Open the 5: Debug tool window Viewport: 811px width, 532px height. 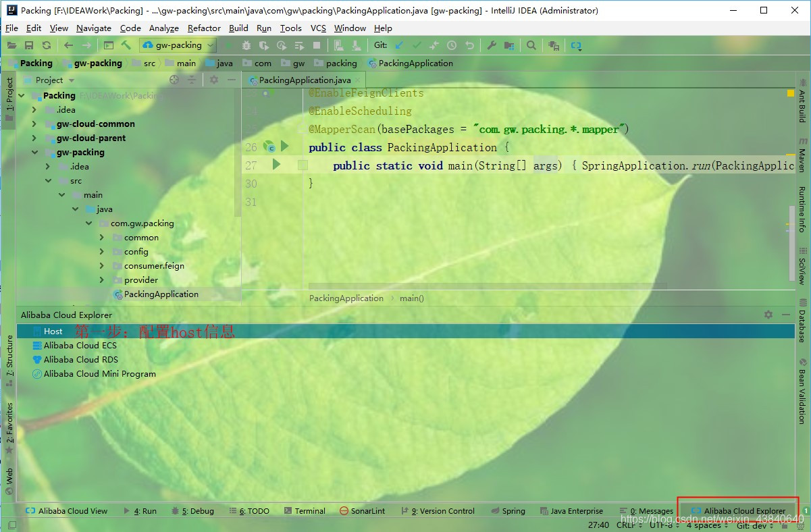pos(192,511)
